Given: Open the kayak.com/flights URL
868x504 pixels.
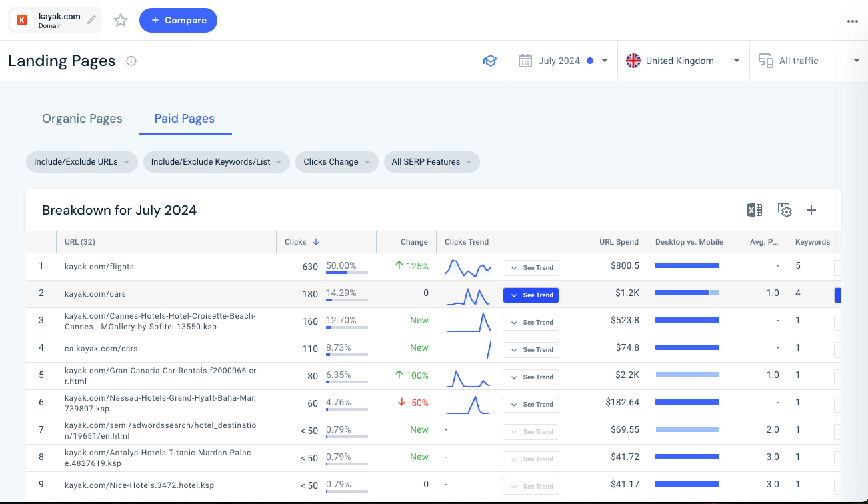Looking at the screenshot, I should coord(99,267).
